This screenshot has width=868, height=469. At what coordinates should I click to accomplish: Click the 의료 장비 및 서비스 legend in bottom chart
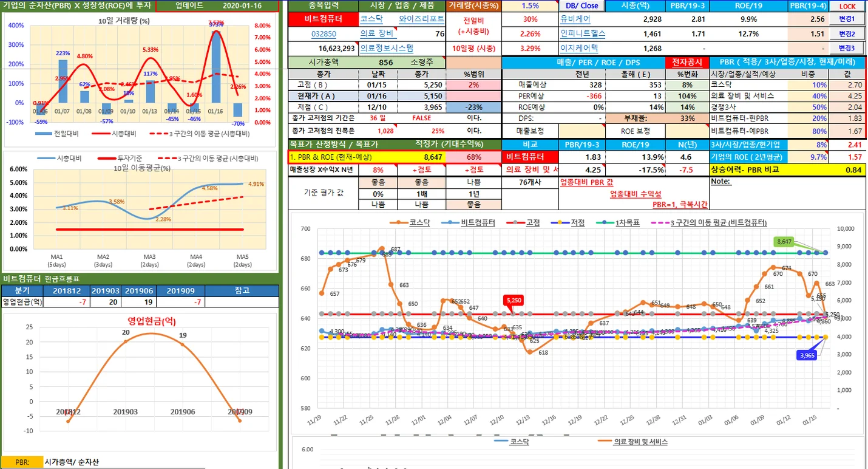pyautogui.click(x=632, y=442)
